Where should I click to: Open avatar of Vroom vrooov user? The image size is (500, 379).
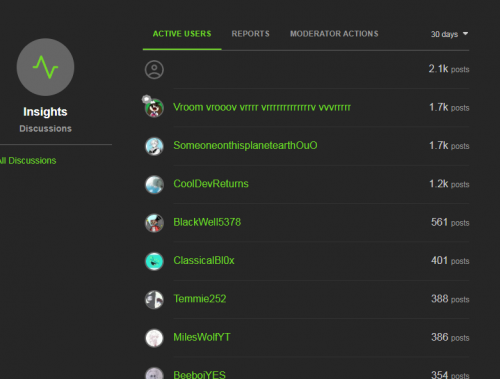coord(154,108)
